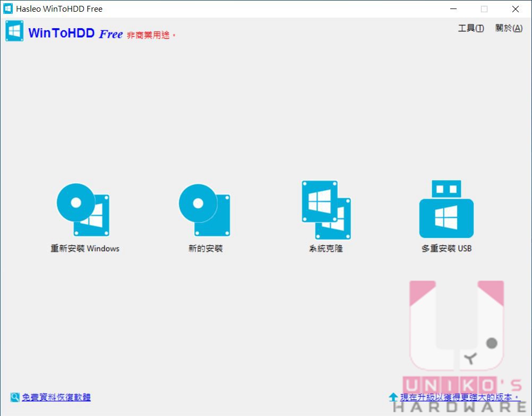The width and height of the screenshot is (532, 416).
Task: Click the red 非商業用途 notice text
Action: pyautogui.click(x=151, y=35)
